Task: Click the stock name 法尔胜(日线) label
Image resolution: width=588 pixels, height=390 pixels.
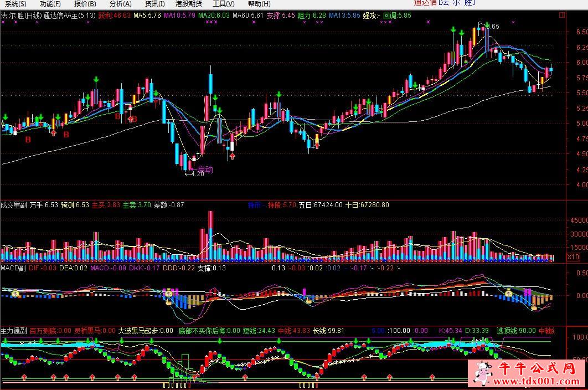Action: pos(21,16)
